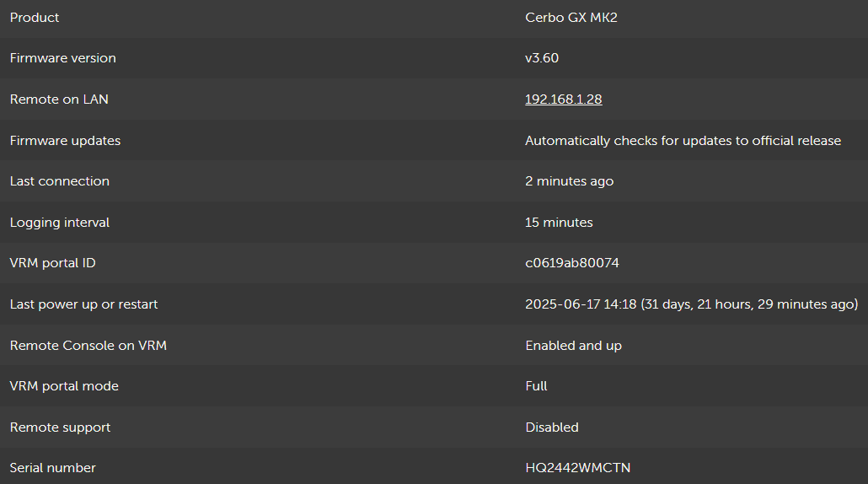Click the Remote on LAN label
This screenshot has width=868, height=484.
(59, 99)
